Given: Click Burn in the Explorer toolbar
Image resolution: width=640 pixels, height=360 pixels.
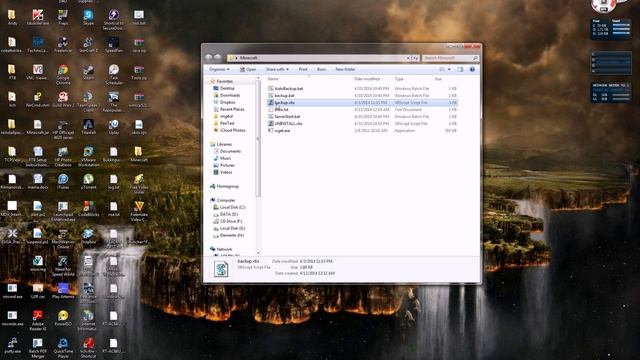Looking at the screenshot, I should 321,69.
